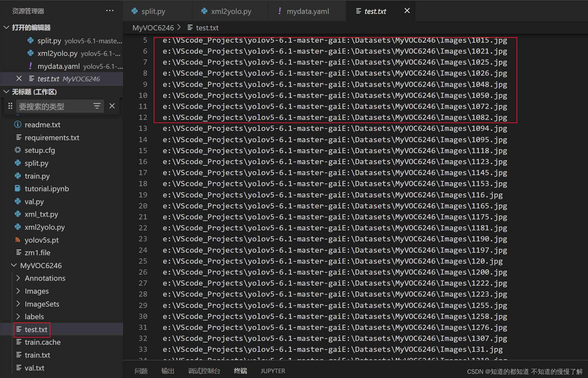Click line 33 path ending Images\131.jpg
The height and width of the screenshot is (378, 588).
click(x=333, y=349)
